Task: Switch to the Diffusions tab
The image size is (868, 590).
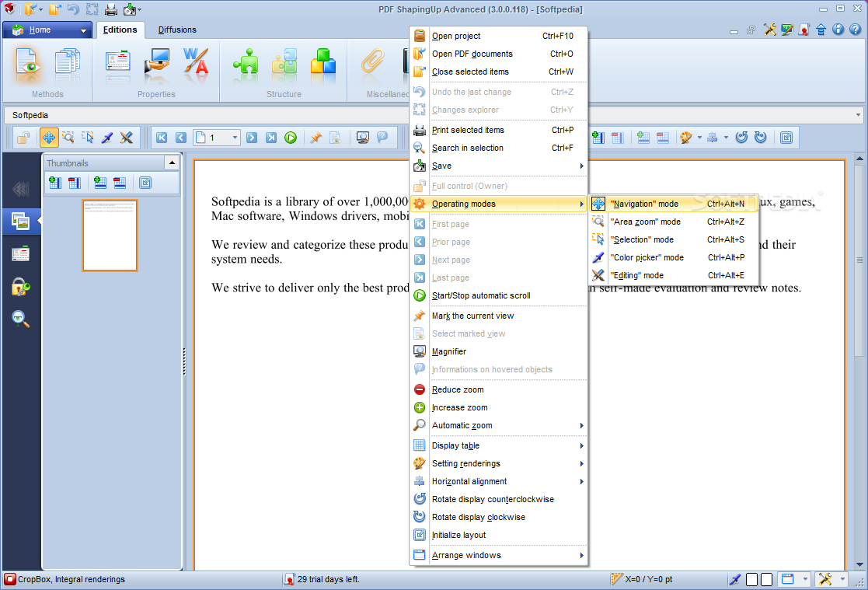Action: 177,30
